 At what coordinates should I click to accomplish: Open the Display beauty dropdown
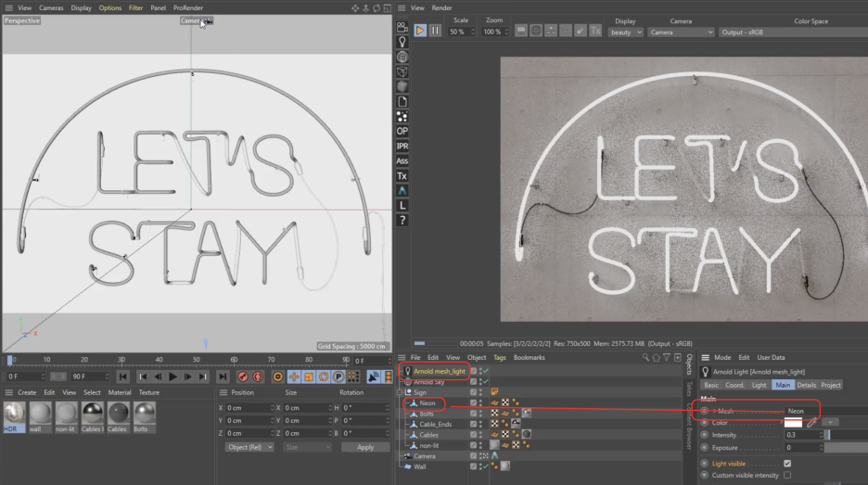[x=626, y=32]
